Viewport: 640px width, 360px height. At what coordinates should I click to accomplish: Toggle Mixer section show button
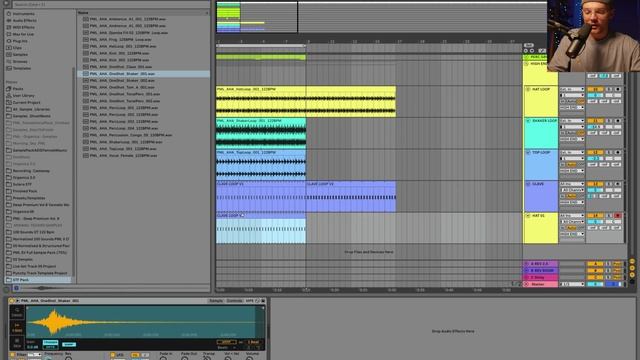[x=632, y=275]
